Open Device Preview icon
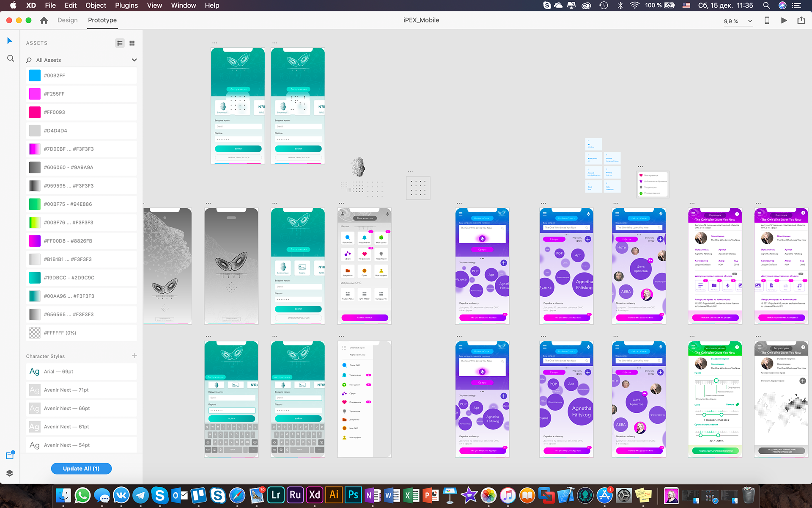812x508 pixels. (x=767, y=20)
